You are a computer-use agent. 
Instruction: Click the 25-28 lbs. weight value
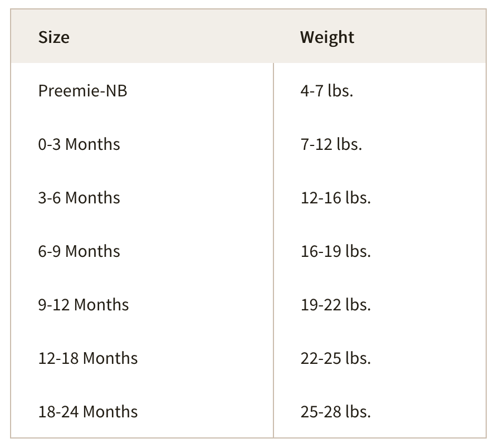(x=336, y=412)
